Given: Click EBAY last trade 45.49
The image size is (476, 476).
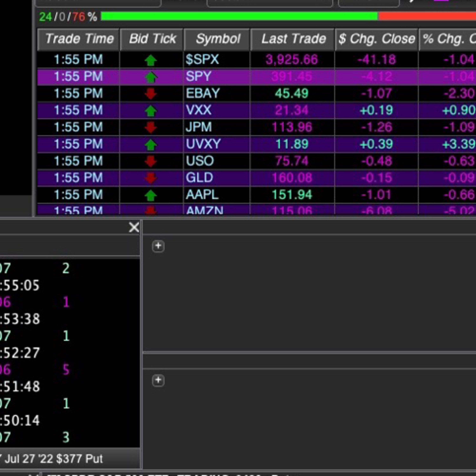Looking at the screenshot, I should tap(292, 93).
